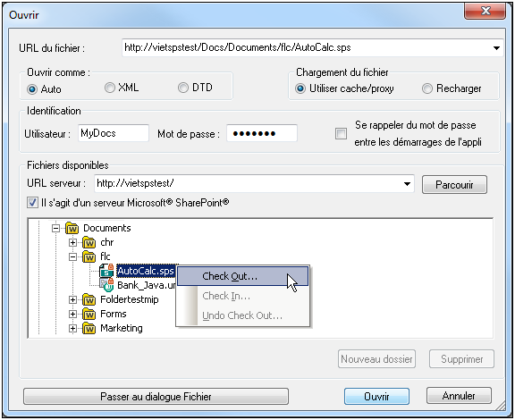Click Passer au dialogue Fichier button

[x=156, y=397]
